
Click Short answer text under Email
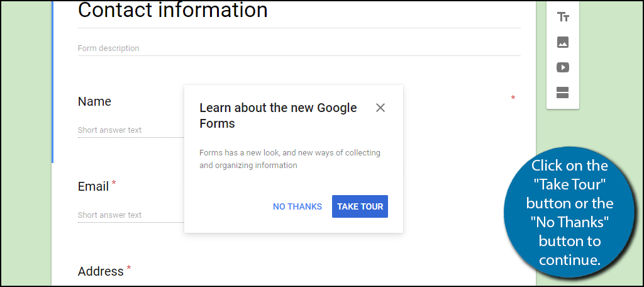pyautogui.click(x=110, y=215)
